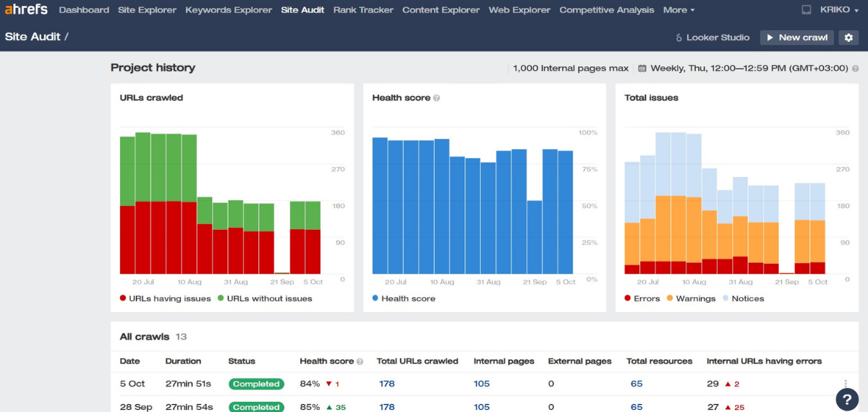Start a New crawl

click(x=797, y=38)
